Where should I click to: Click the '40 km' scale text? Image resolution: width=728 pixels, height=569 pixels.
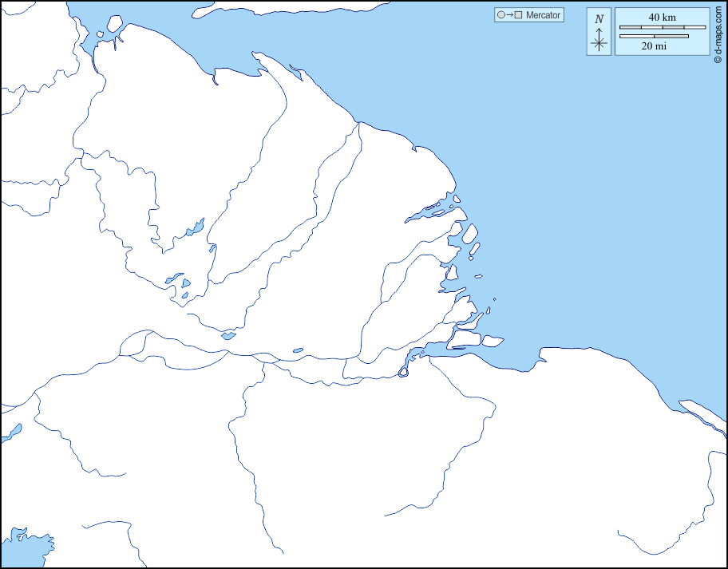662,17
